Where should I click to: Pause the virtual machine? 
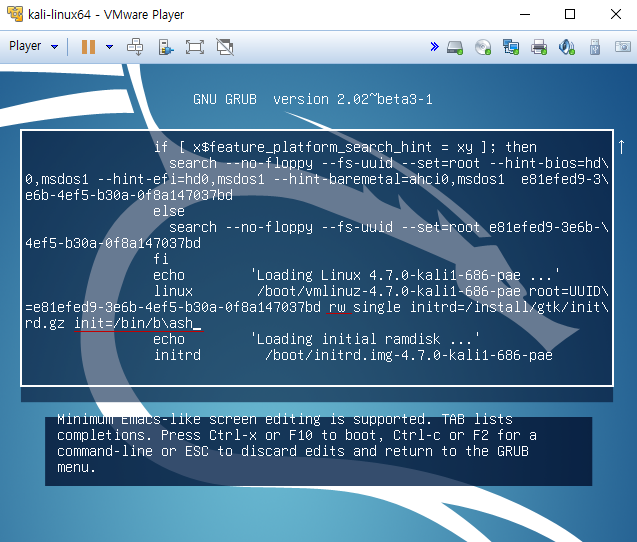pyautogui.click(x=88, y=47)
